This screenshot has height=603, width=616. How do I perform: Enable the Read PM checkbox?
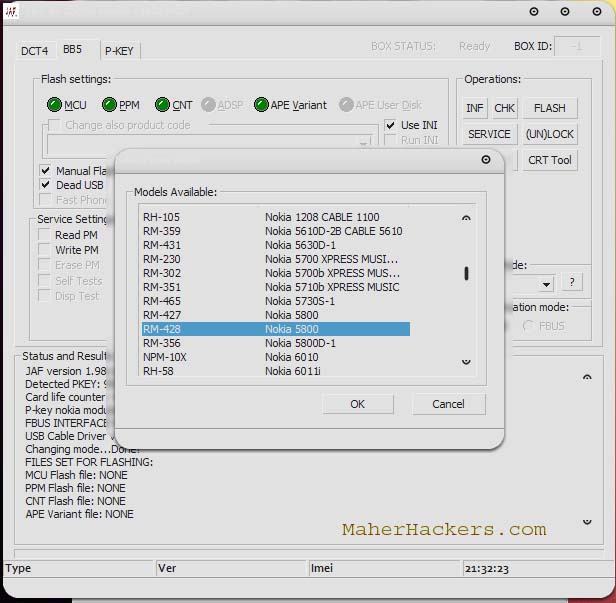coord(44,235)
